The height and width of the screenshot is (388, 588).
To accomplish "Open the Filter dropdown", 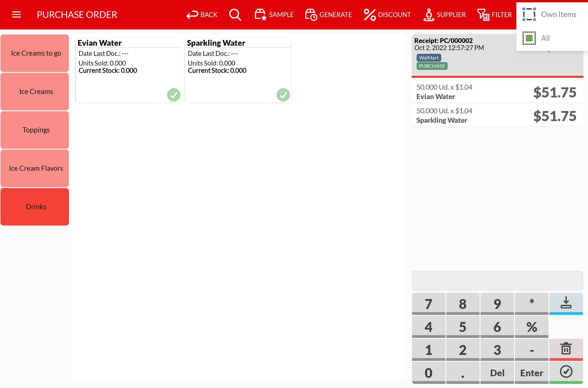I will click(494, 15).
